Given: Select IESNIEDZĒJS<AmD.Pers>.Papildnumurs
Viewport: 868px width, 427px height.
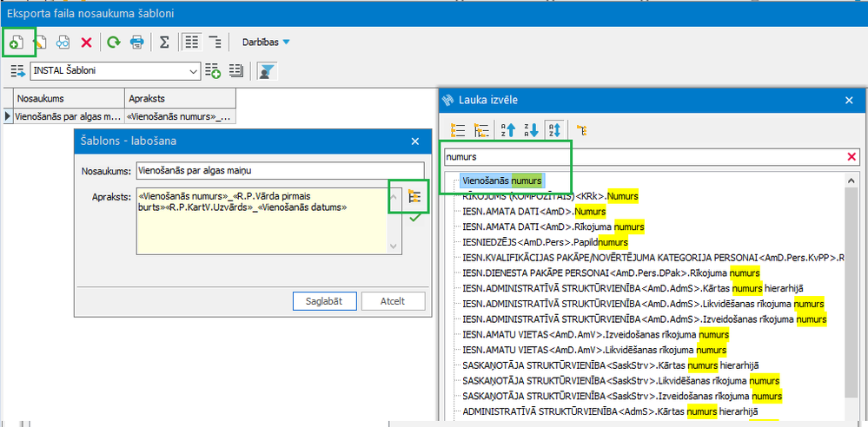Looking at the screenshot, I should click(546, 242).
